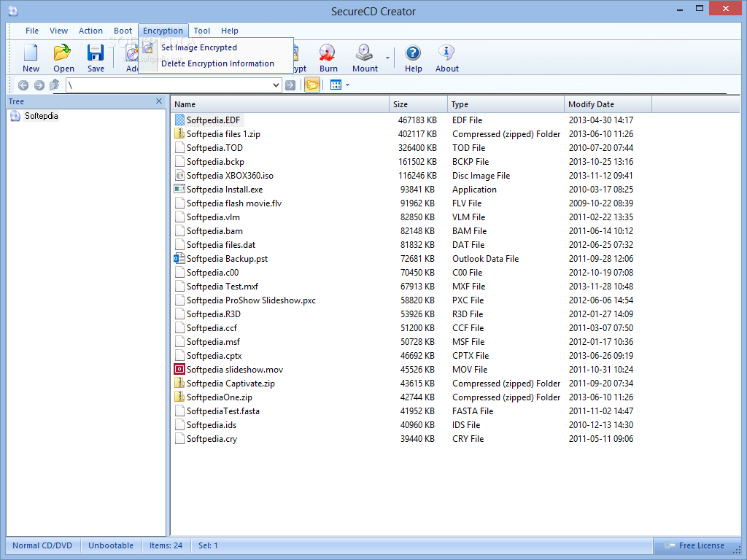Choose Delete Encryption Information menu entry
Image resolution: width=747 pixels, height=560 pixels.
(217, 63)
